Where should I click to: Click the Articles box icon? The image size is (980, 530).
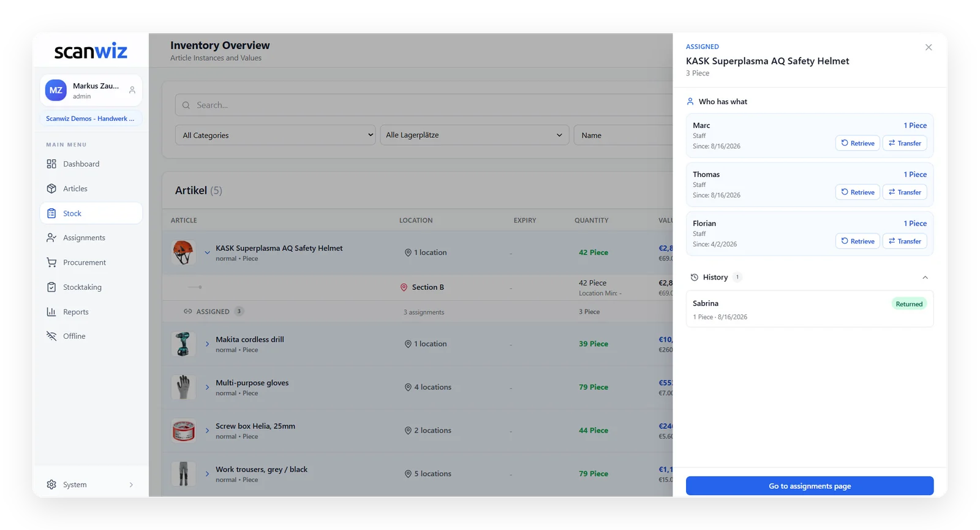(x=51, y=189)
